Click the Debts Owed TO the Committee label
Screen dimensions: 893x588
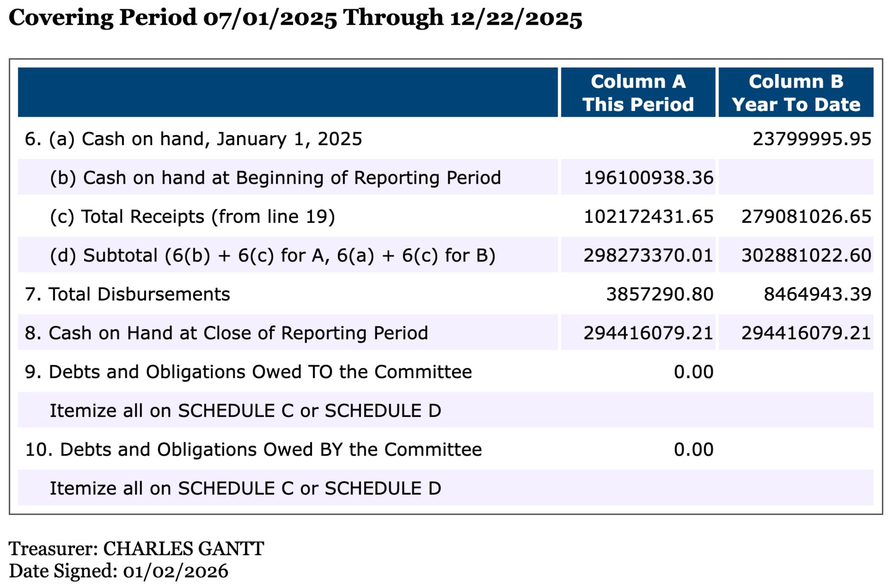tap(248, 372)
